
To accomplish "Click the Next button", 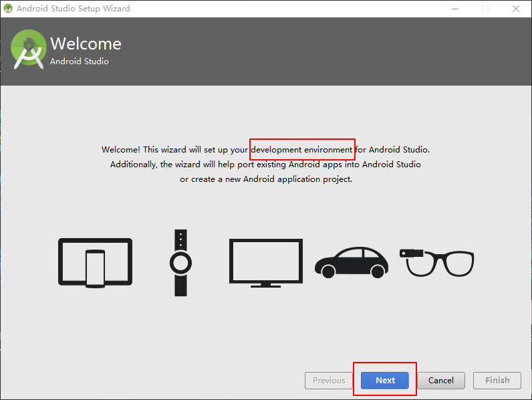I will coord(385,381).
